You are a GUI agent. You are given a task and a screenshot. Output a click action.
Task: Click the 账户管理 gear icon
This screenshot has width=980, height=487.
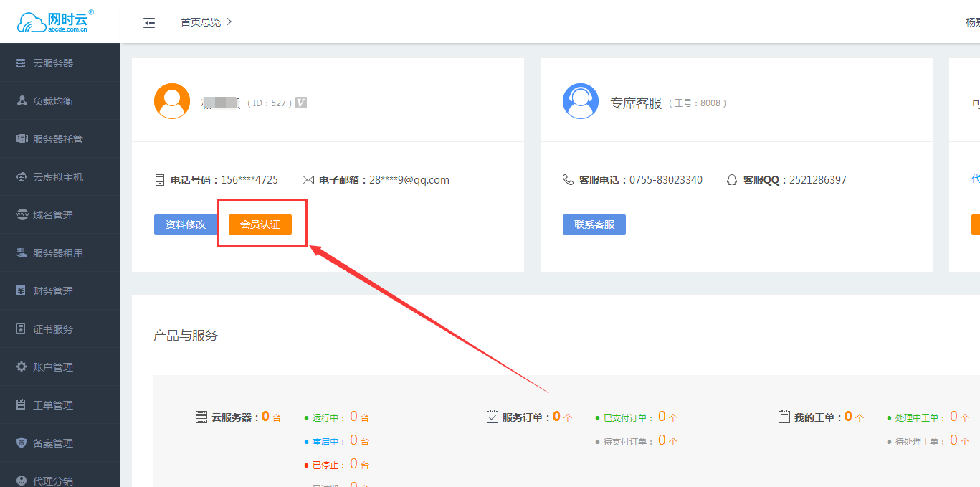(x=21, y=367)
